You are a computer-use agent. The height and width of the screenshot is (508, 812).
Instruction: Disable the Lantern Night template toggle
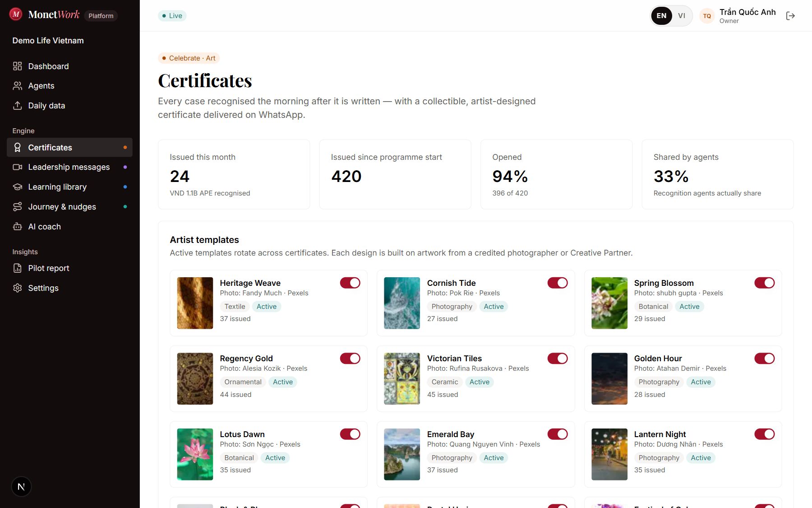765,434
